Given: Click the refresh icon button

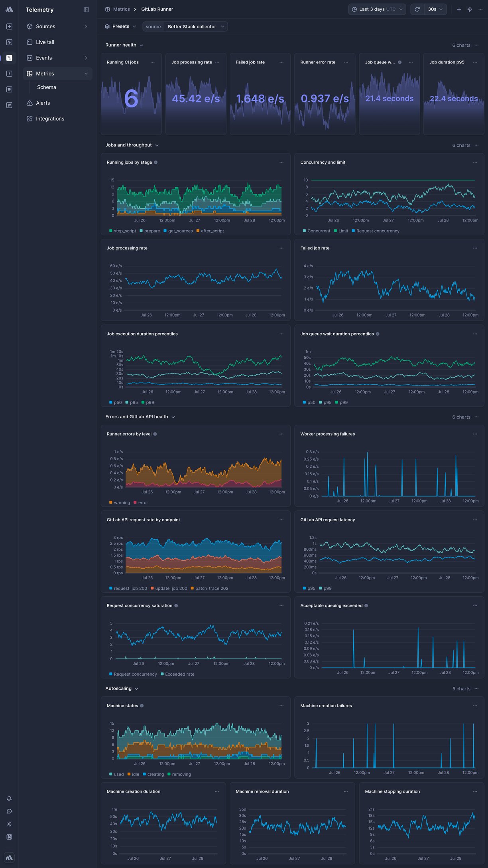Looking at the screenshot, I should [417, 9].
